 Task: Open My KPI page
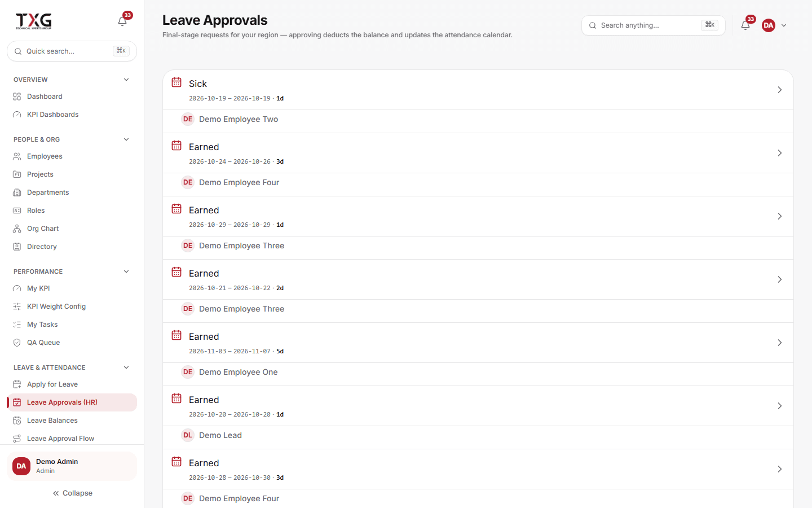click(x=72, y=288)
